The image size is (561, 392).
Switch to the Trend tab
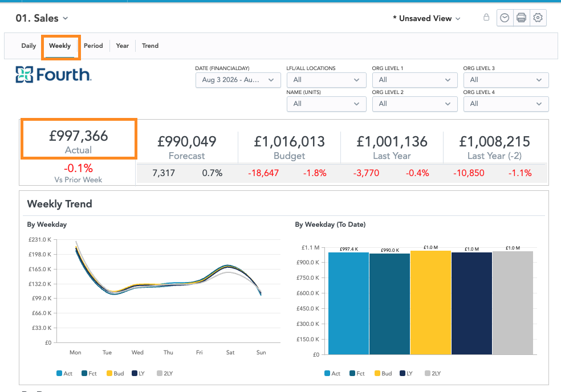pos(151,46)
